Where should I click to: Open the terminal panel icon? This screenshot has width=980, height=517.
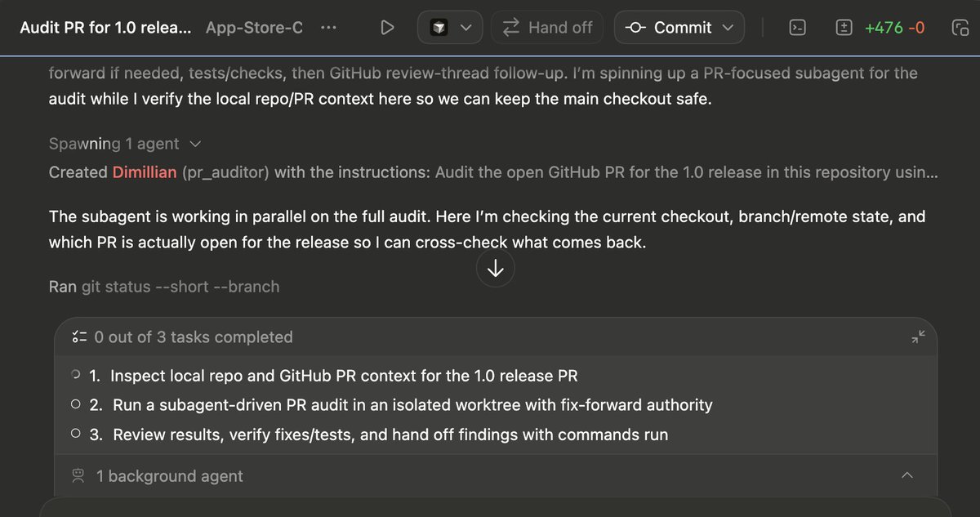(x=797, y=28)
